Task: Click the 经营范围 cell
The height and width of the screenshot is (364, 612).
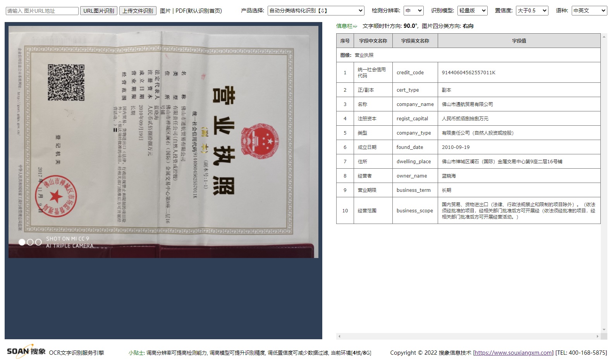Action: 373,210
